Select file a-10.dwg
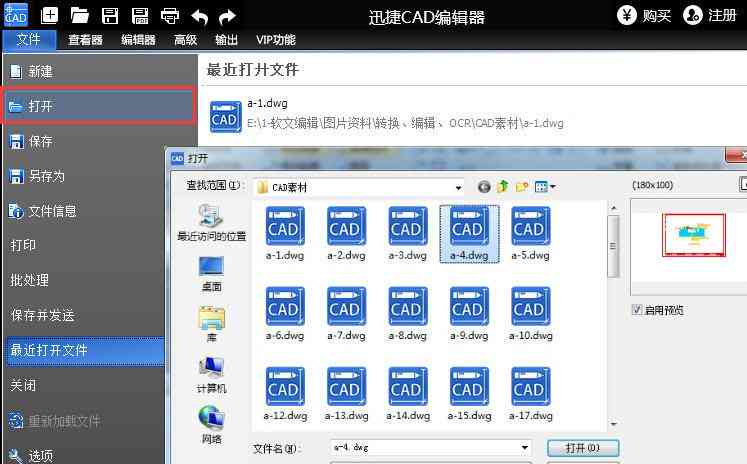Image resolution: width=747 pixels, height=464 pixels. (x=530, y=314)
